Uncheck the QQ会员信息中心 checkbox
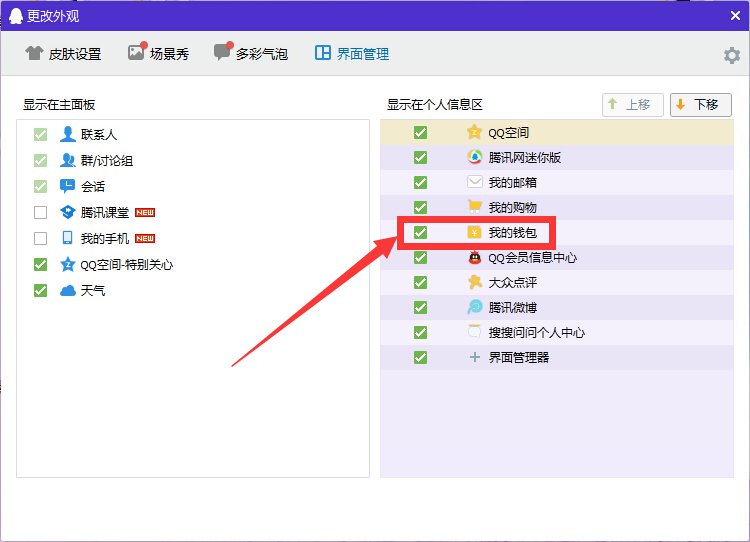 [420, 257]
